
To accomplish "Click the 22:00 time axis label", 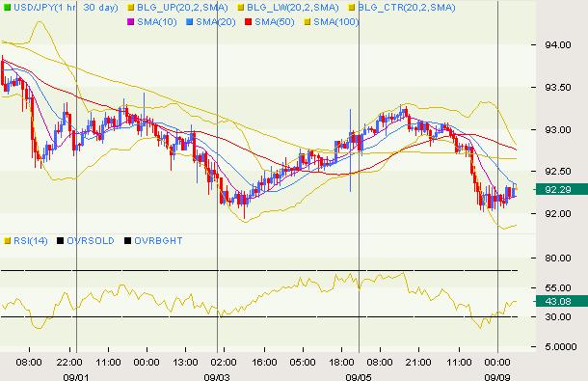I will pos(69,363).
